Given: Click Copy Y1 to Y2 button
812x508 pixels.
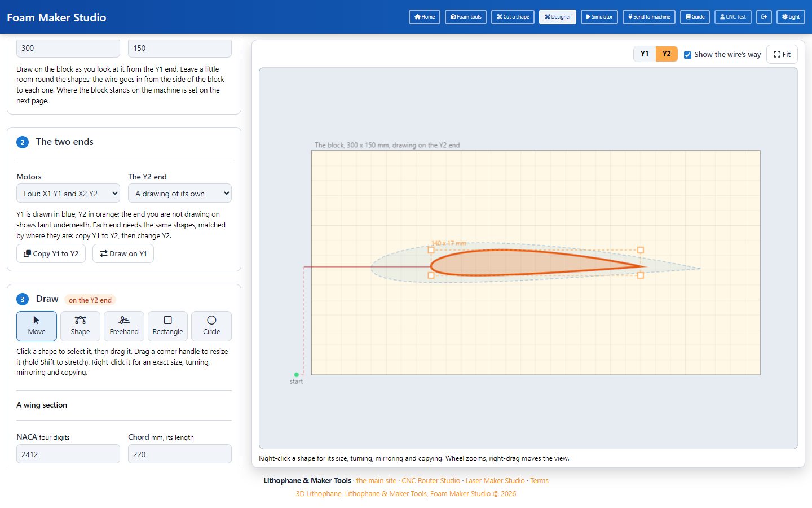Looking at the screenshot, I should 51,254.
